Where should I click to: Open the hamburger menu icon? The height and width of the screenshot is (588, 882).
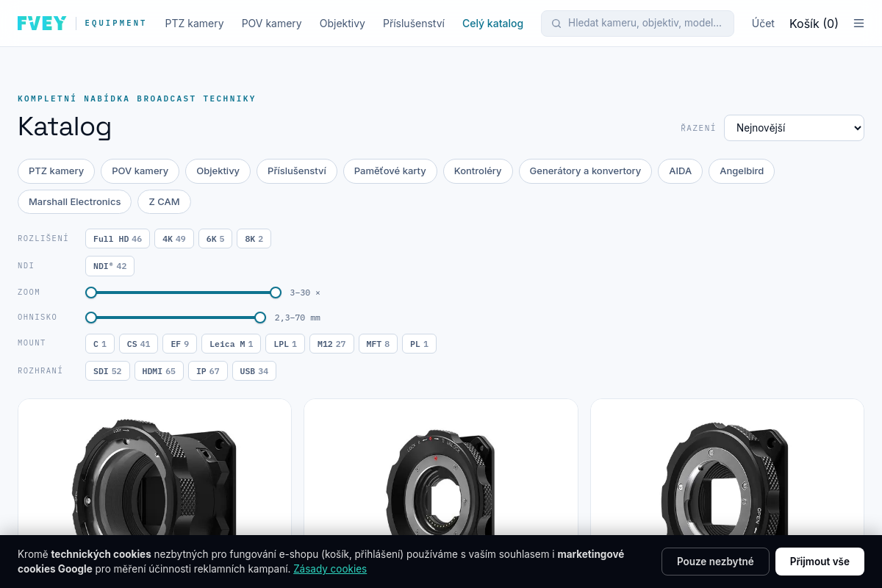(x=858, y=24)
